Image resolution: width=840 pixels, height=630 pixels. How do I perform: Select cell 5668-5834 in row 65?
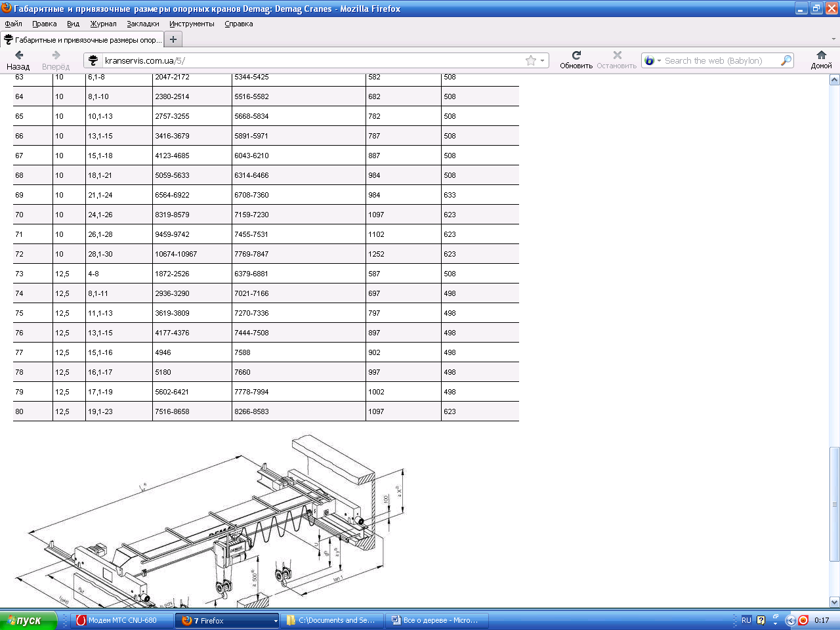(x=251, y=116)
